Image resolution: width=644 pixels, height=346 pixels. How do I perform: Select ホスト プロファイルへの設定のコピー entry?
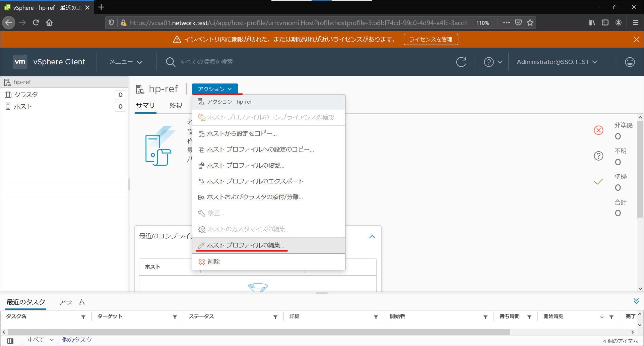click(x=269, y=150)
